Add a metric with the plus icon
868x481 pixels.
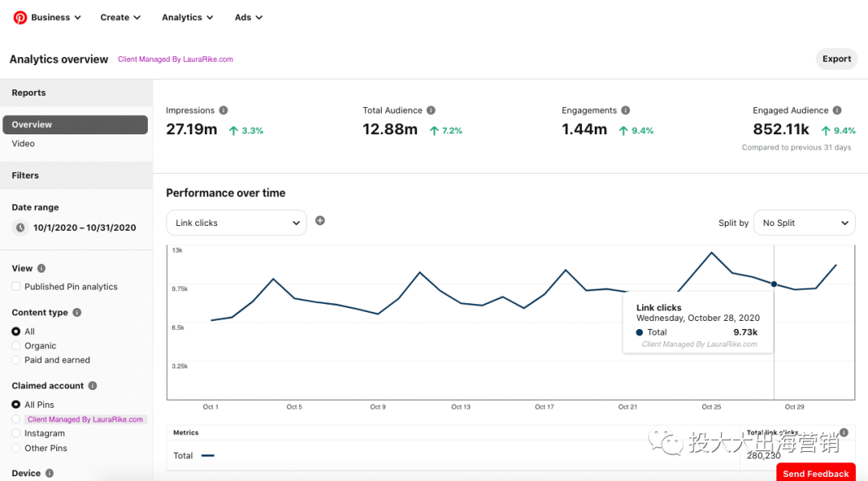pyautogui.click(x=320, y=220)
